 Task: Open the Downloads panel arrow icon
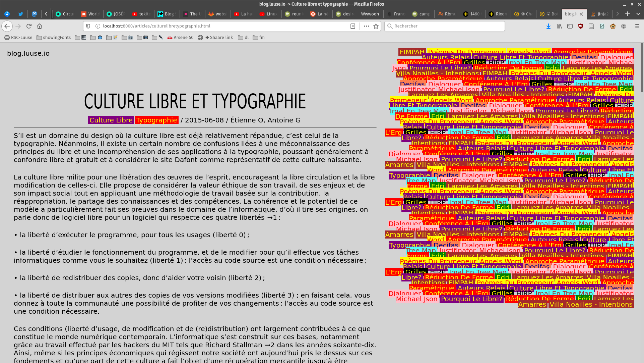[x=548, y=26]
